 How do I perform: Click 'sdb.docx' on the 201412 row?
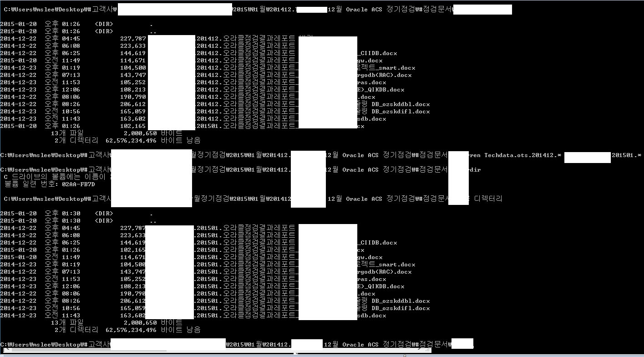coord(372,119)
